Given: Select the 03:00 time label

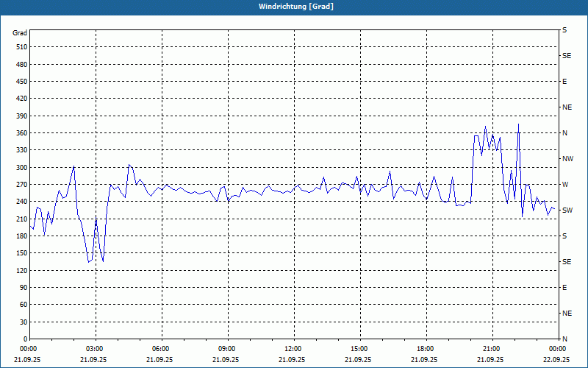Looking at the screenshot, I should (96, 349).
